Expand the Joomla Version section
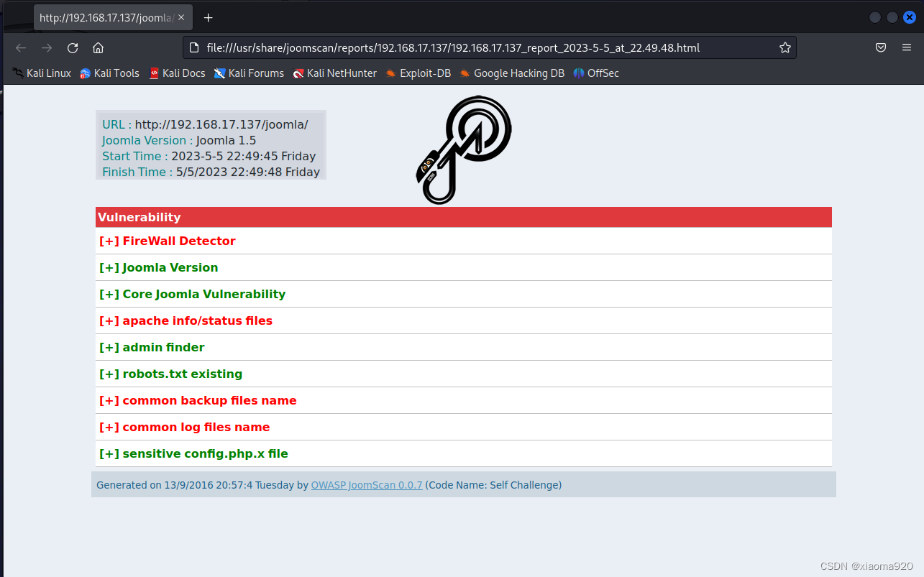This screenshot has width=924, height=577. 464,267
